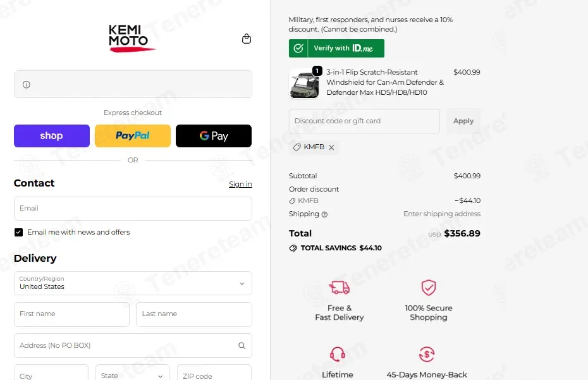The image size is (588, 380).
Task: Click the Free & Fast Delivery truck icon
Action: coord(339,287)
